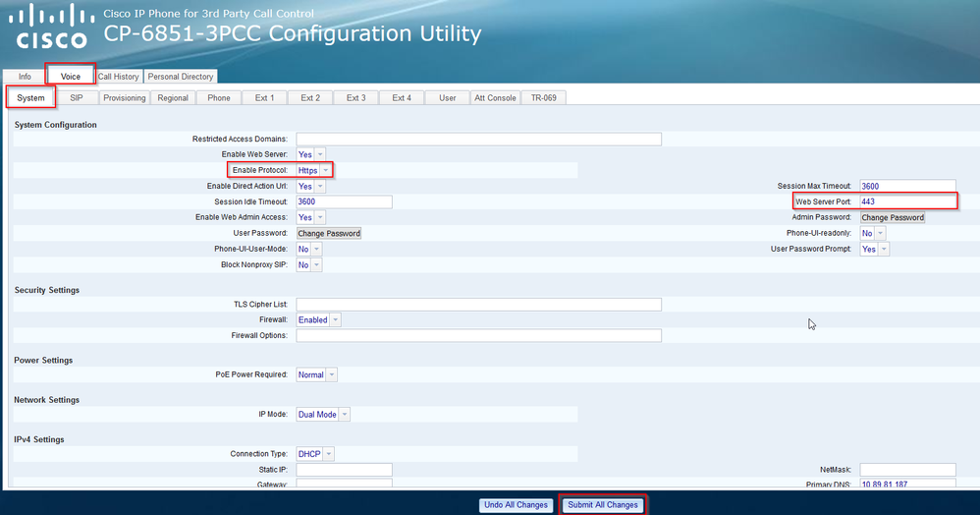The width and height of the screenshot is (980, 515).
Task: Click the IPv4 Settings heading
Action: coord(39,439)
